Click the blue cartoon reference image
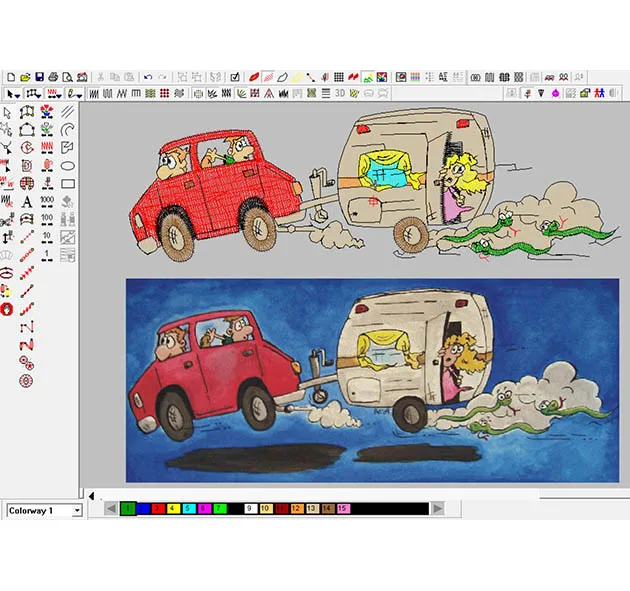The height and width of the screenshot is (591, 630). point(371,380)
